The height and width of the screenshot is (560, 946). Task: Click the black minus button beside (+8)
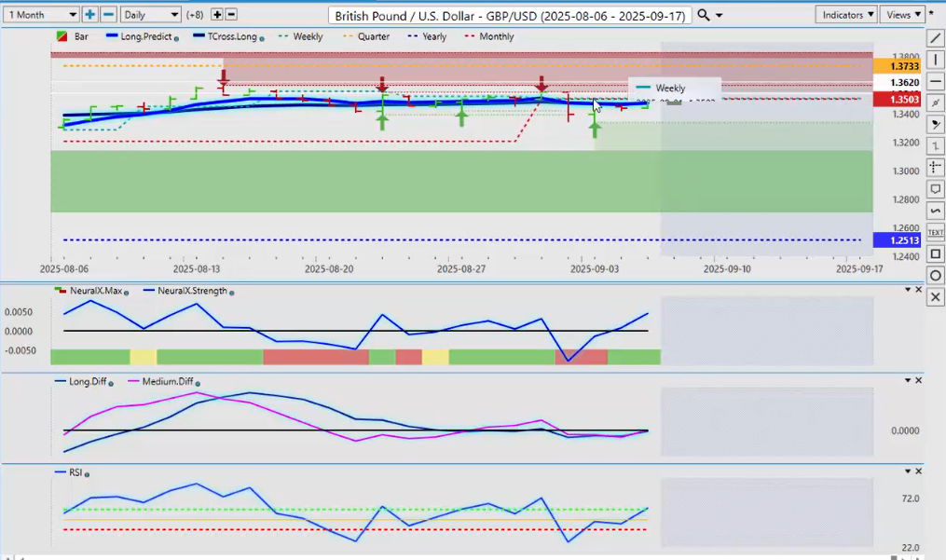[x=231, y=15]
